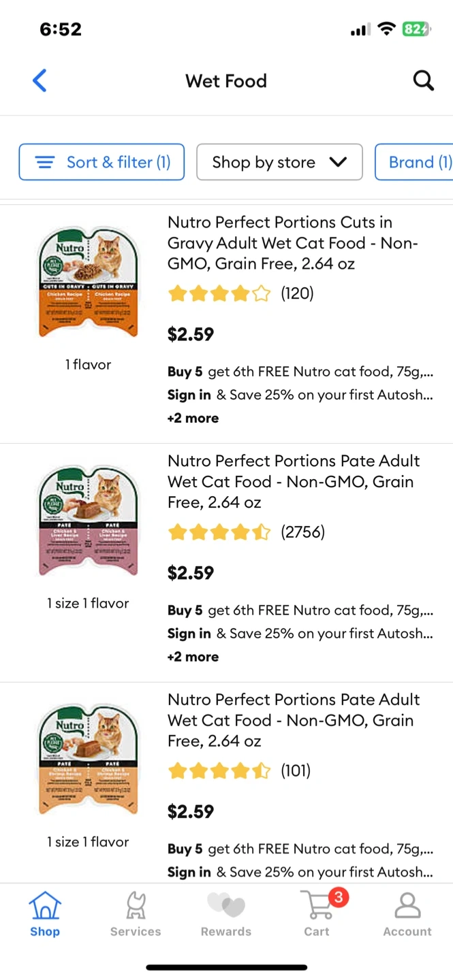Expand +2 more offers on Cuts in Gravy

point(193,418)
